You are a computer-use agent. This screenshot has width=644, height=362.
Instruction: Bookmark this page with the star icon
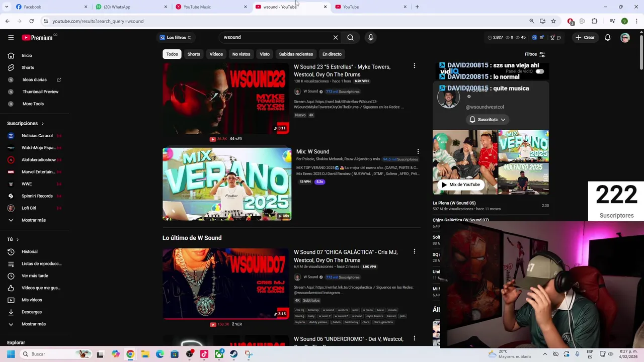553,21
